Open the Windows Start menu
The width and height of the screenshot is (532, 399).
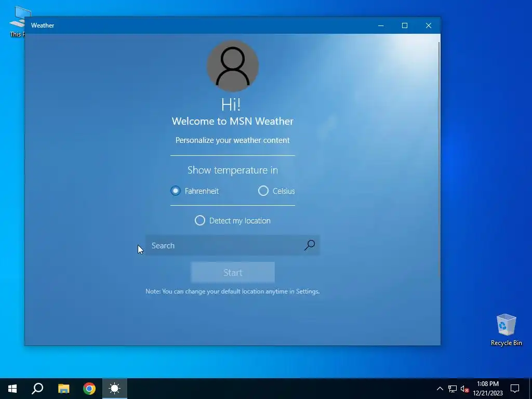(12, 389)
